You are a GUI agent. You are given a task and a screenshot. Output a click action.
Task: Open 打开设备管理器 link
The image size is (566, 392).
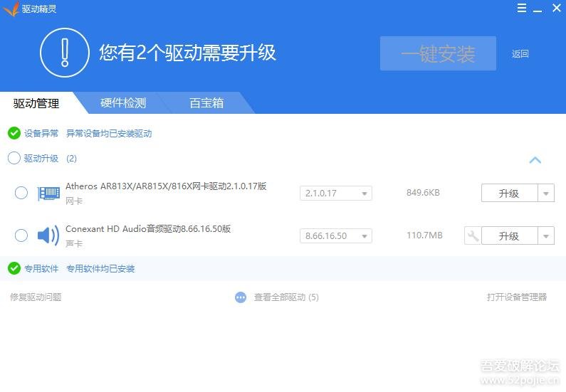[x=517, y=297]
